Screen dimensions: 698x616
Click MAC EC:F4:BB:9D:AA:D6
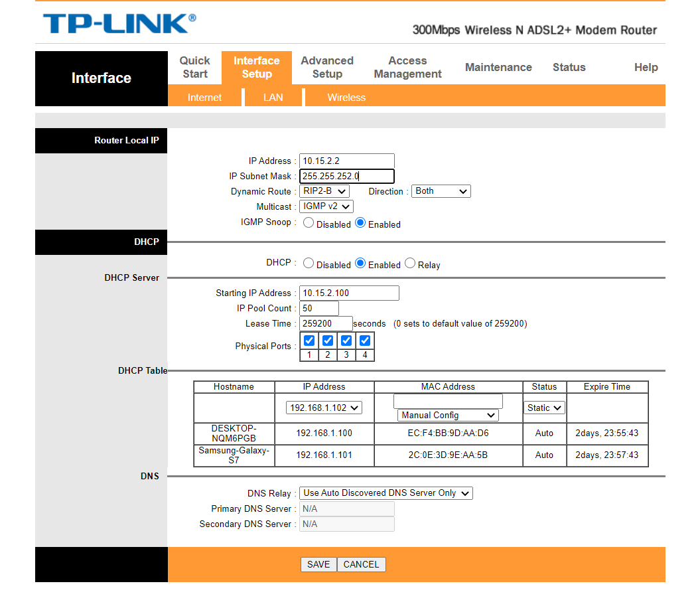pyautogui.click(x=448, y=433)
